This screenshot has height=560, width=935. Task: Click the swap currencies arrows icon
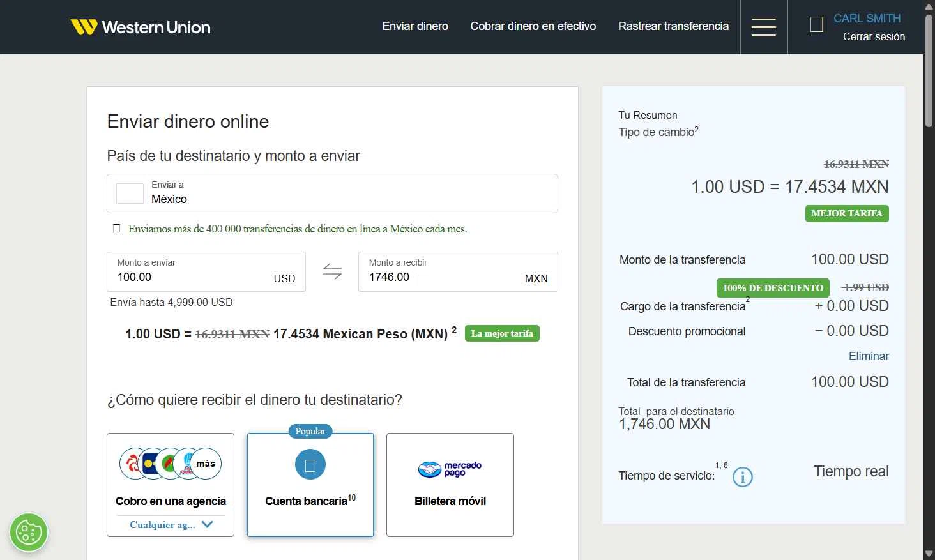pyautogui.click(x=332, y=271)
